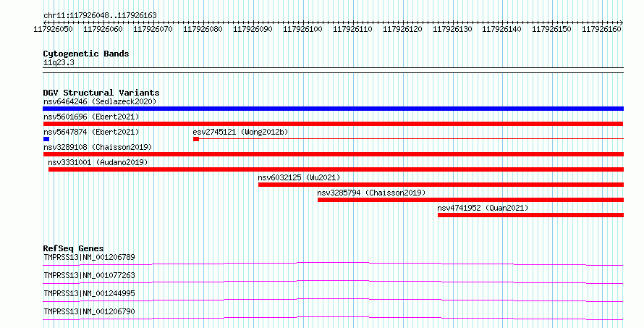The image size is (644, 328).
Task: Click the nsv5647874 (Ebert2021) label
Action: tap(91, 132)
